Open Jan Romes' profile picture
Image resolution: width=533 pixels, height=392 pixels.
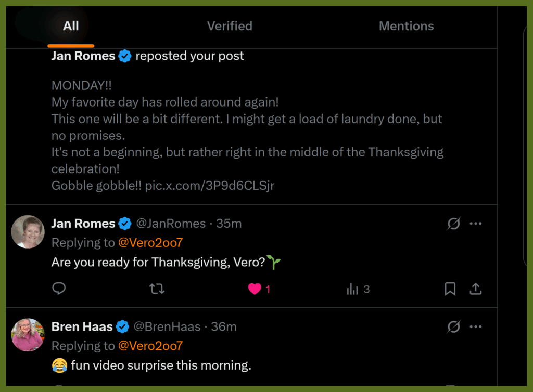[28, 232]
